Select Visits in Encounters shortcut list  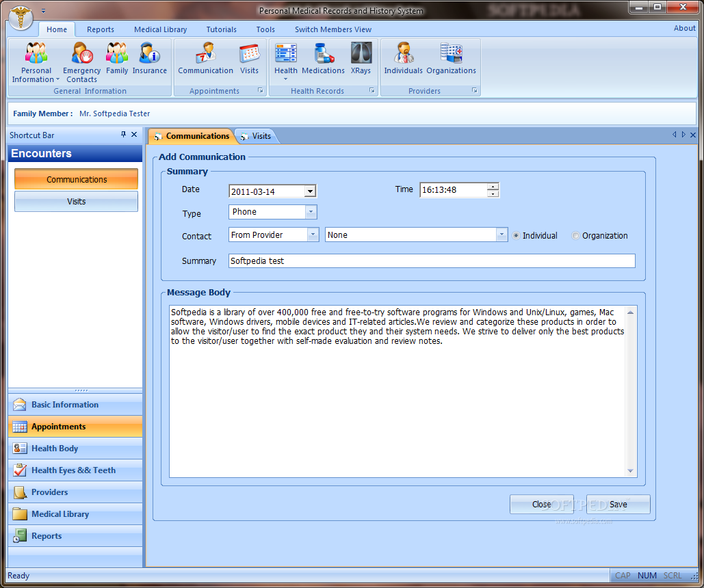tap(77, 202)
